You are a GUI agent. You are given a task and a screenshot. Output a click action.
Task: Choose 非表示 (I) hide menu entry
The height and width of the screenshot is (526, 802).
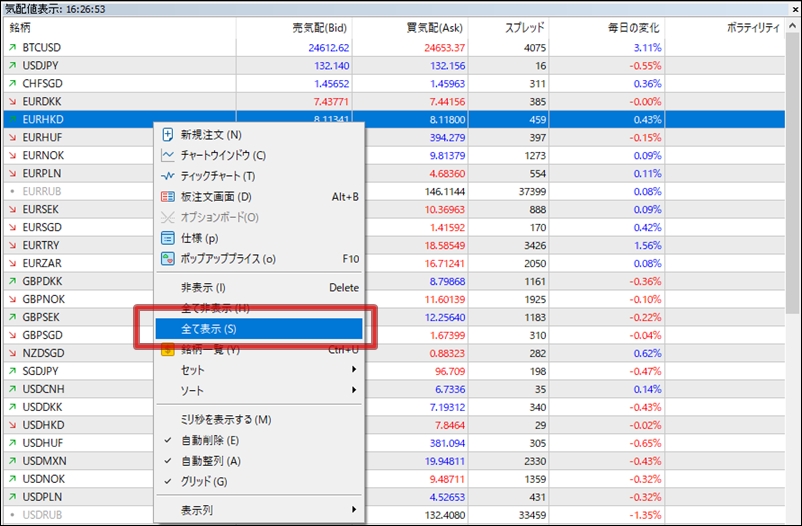259,288
